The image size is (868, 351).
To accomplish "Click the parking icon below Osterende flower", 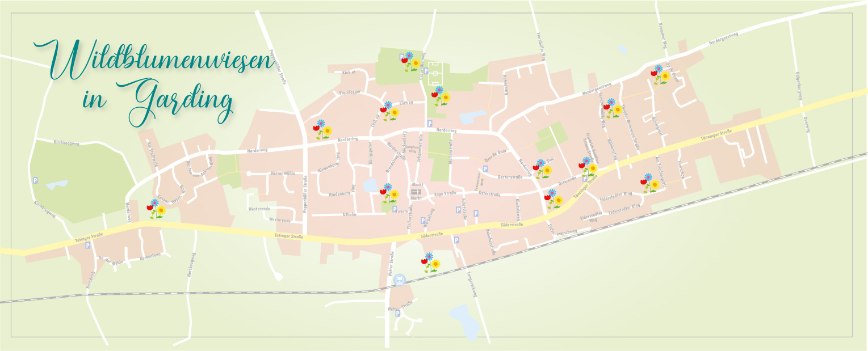I will (x=584, y=179).
